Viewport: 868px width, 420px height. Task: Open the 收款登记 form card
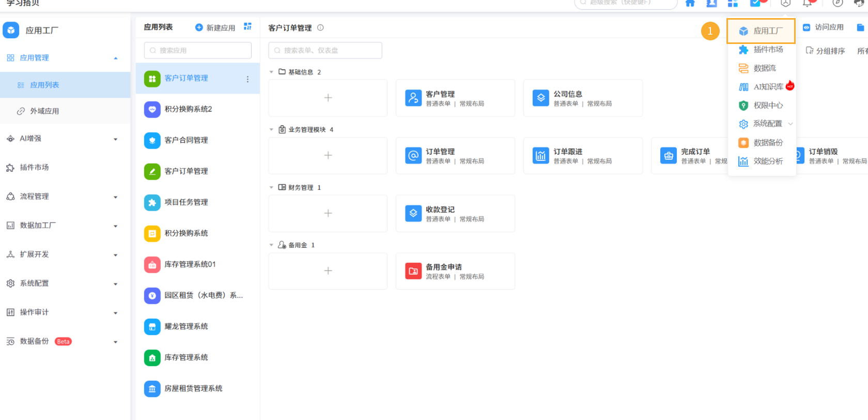pyautogui.click(x=455, y=213)
